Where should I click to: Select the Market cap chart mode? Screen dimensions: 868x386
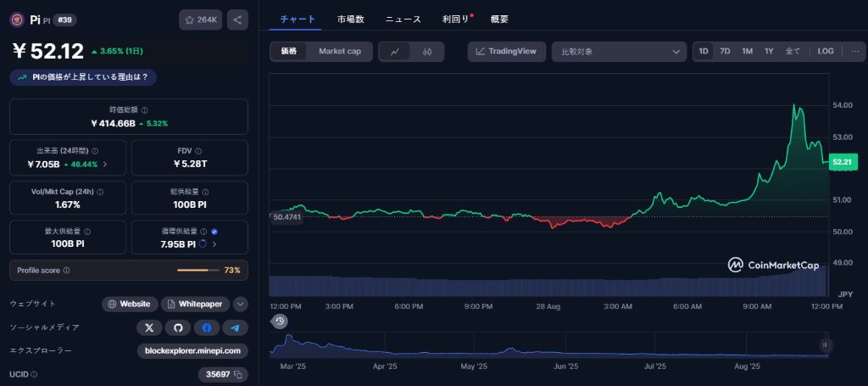340,52
